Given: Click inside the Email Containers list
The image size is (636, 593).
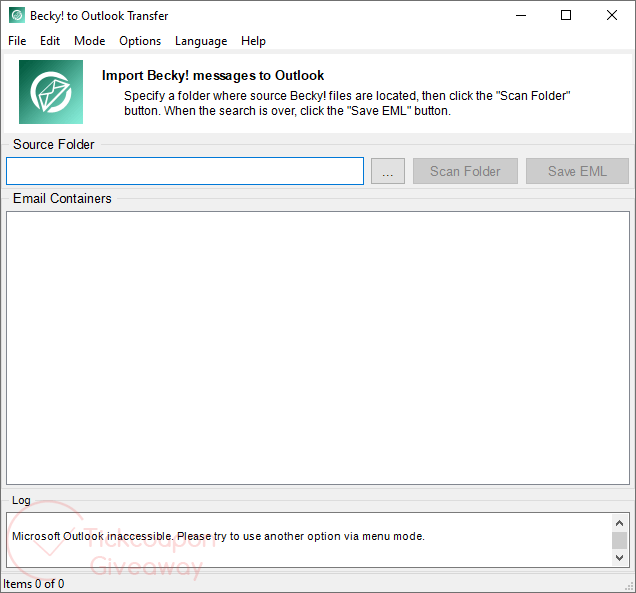Looking at the screenshot, I should pyautogui.click(x=318, y=348).
